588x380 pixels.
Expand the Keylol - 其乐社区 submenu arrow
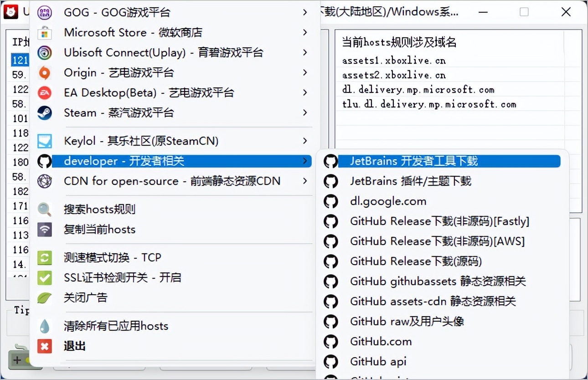(305, 141)
